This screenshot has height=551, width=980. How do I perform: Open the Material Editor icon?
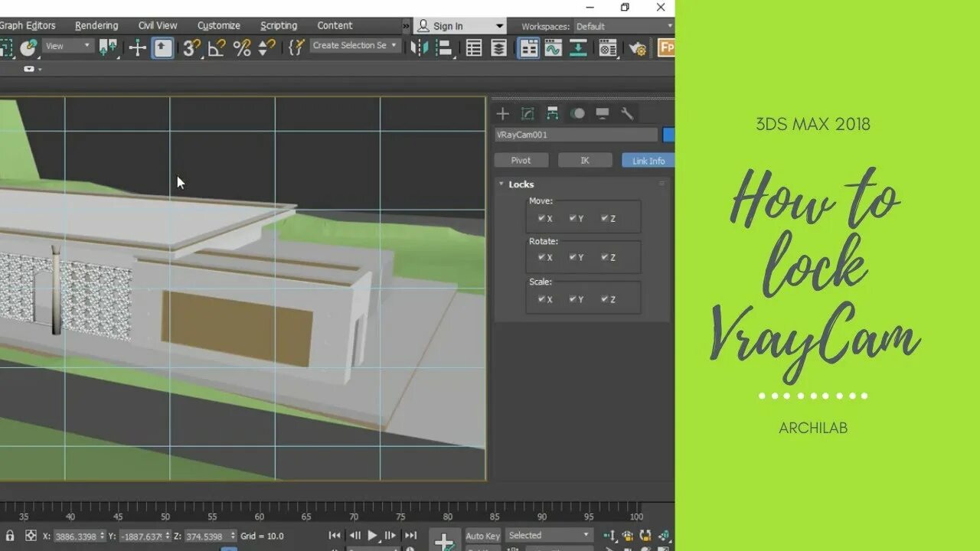(608, 48)
